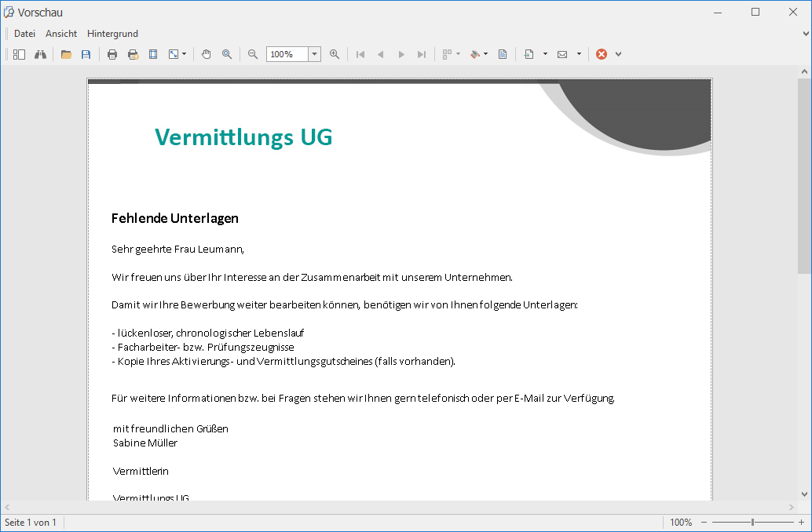This screenshot has height=532, width=812.
Task: Select the magnifier tool
Action: point(227,54)
